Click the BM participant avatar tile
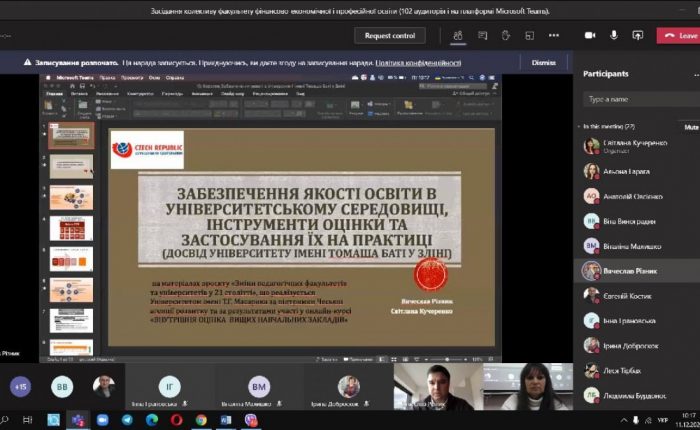 pos(259,387)
